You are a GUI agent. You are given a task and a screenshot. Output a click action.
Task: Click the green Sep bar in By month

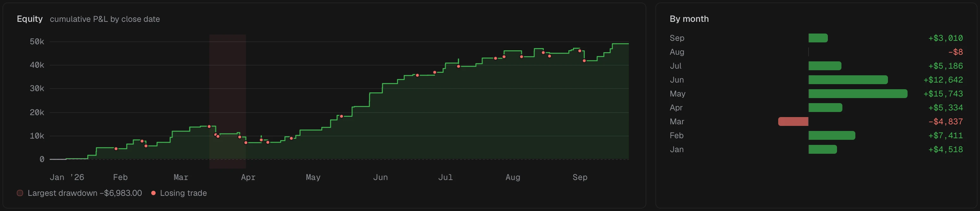click(818, 38)
